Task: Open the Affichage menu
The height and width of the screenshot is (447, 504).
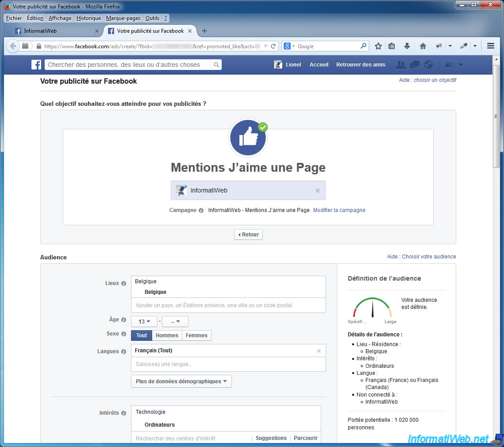Action: coord(60,18)
